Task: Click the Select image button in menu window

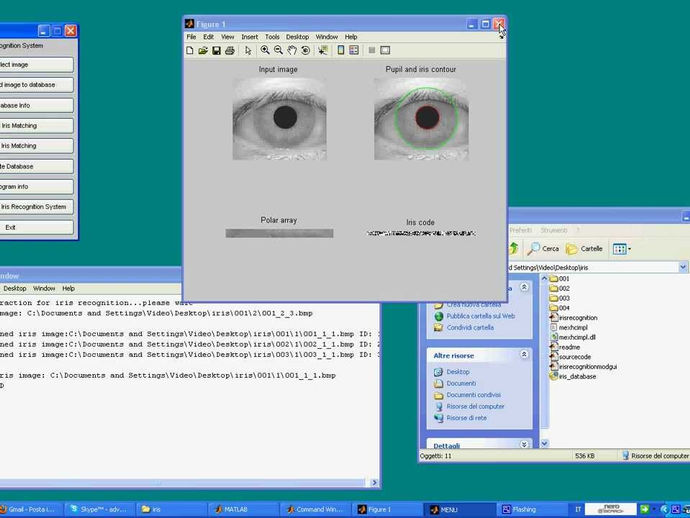Action: 37,65
